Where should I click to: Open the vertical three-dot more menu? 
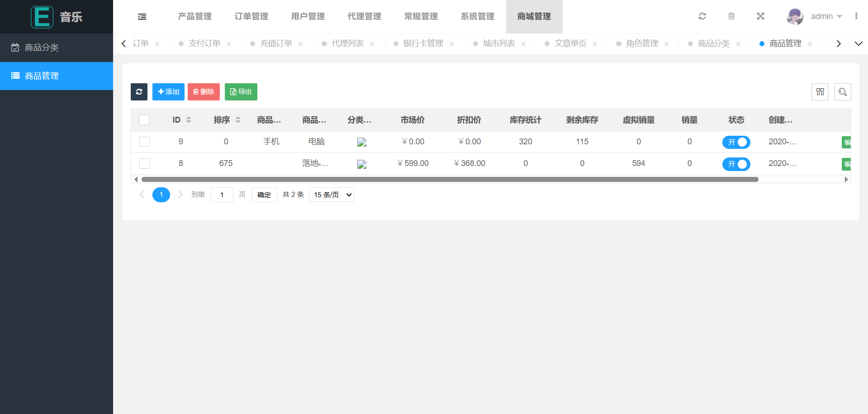(856, 16)
